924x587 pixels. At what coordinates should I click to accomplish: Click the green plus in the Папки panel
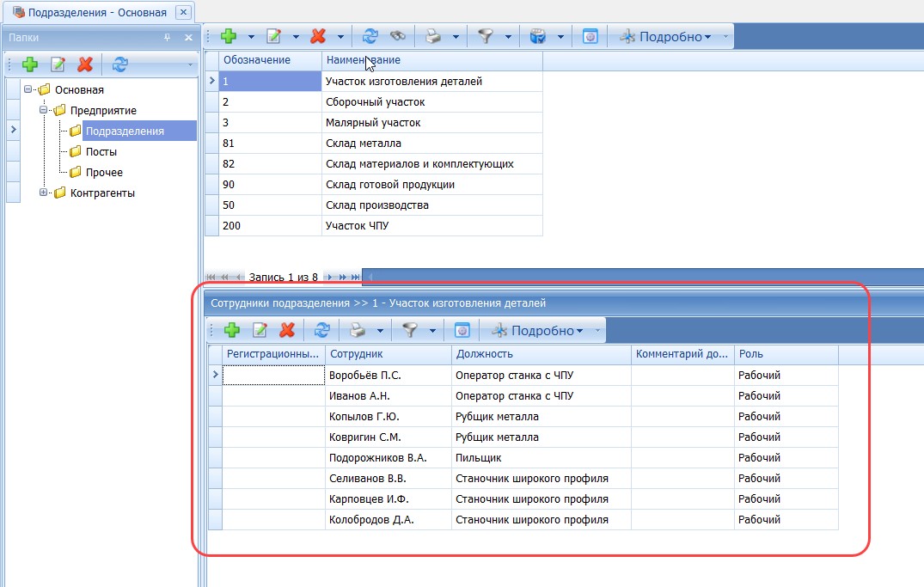click(x=29, y=64)
